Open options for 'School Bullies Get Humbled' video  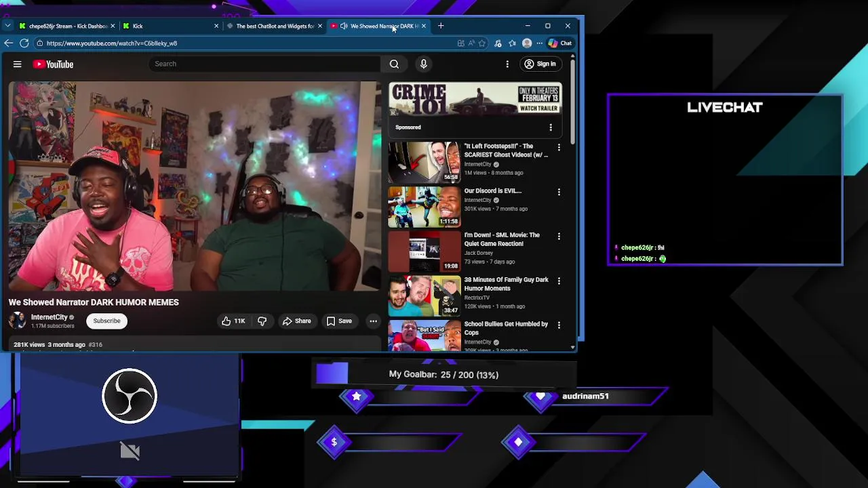point(559,325)
